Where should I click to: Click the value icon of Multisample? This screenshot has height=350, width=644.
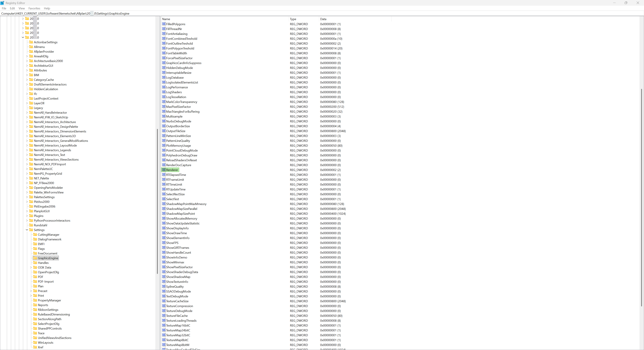click(x=164, y=116)
